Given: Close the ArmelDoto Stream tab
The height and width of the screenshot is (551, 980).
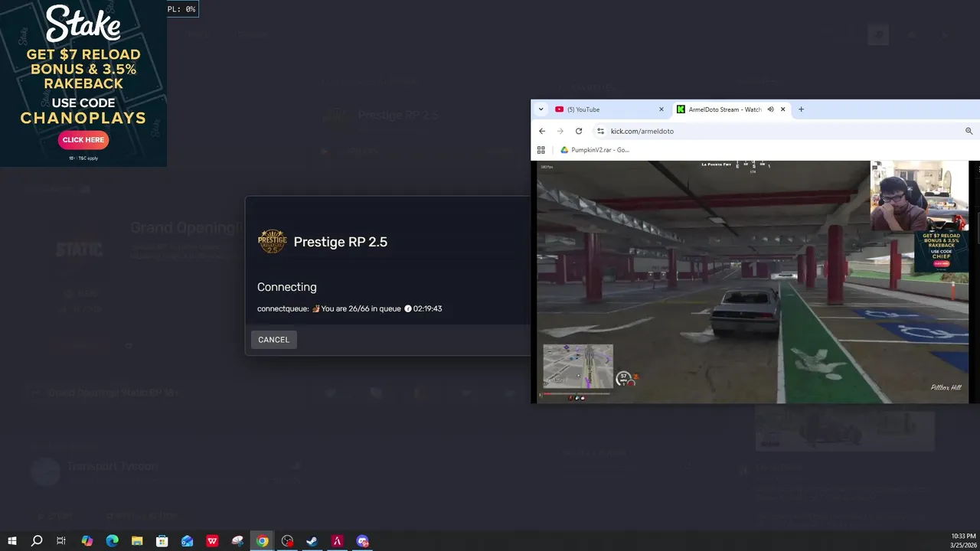Looking at the screenshot, I should pyautogui.click(x=782, y=109).
